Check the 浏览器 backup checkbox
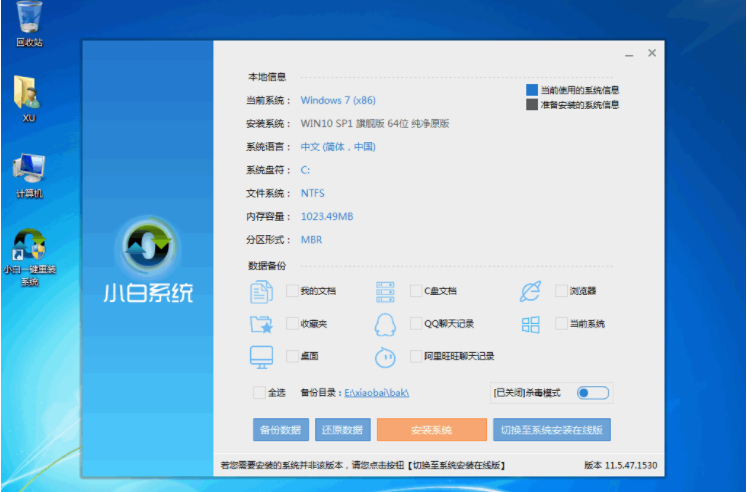747x492 pixels. (562, 291)
